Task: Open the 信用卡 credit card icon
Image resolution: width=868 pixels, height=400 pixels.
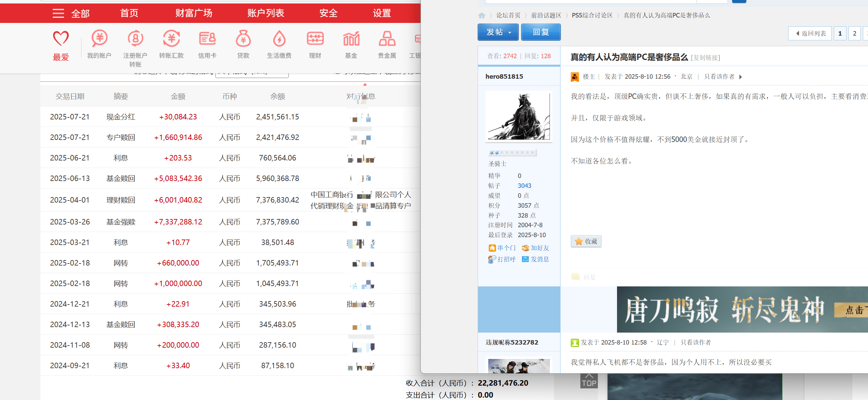Action: 207,39
